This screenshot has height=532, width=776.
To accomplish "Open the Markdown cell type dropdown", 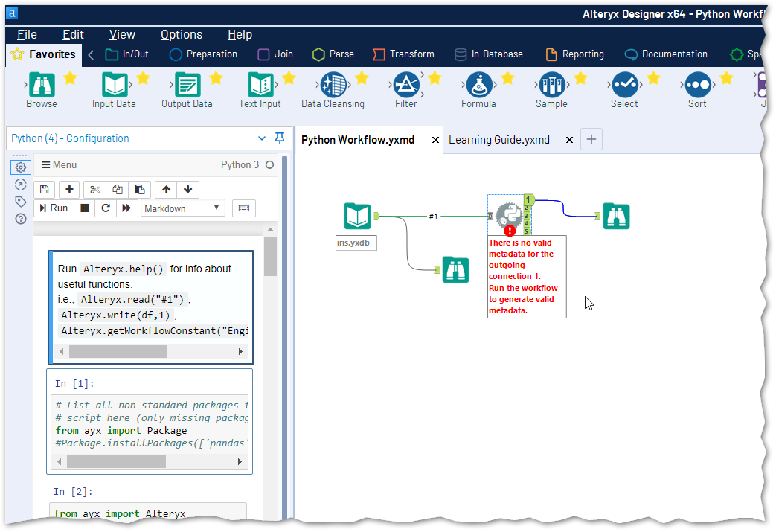I will 182,208.
